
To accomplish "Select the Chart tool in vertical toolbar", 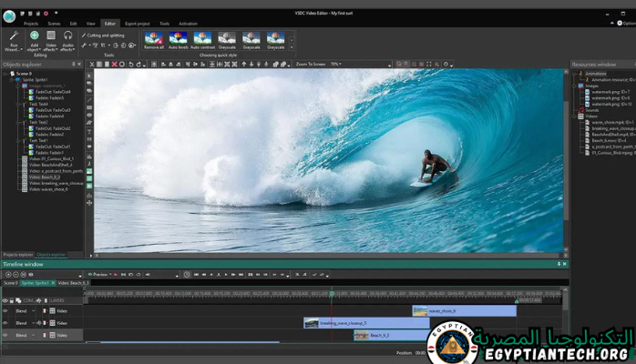I will (89, 157).
